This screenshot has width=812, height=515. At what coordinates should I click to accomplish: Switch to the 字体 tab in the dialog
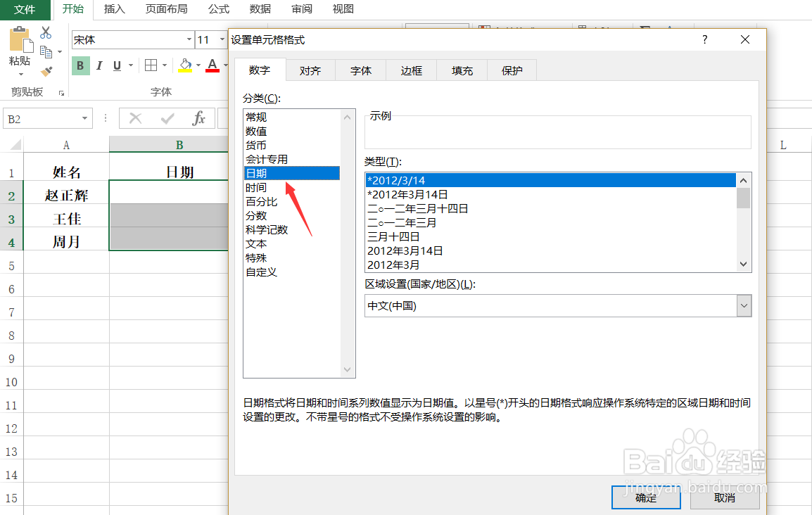pos(361,70)
